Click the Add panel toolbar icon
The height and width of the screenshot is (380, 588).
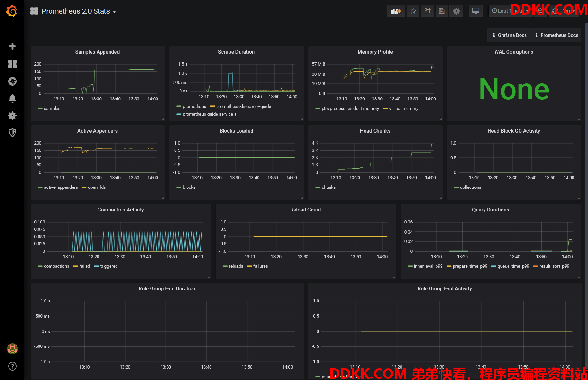pos(396,11)
